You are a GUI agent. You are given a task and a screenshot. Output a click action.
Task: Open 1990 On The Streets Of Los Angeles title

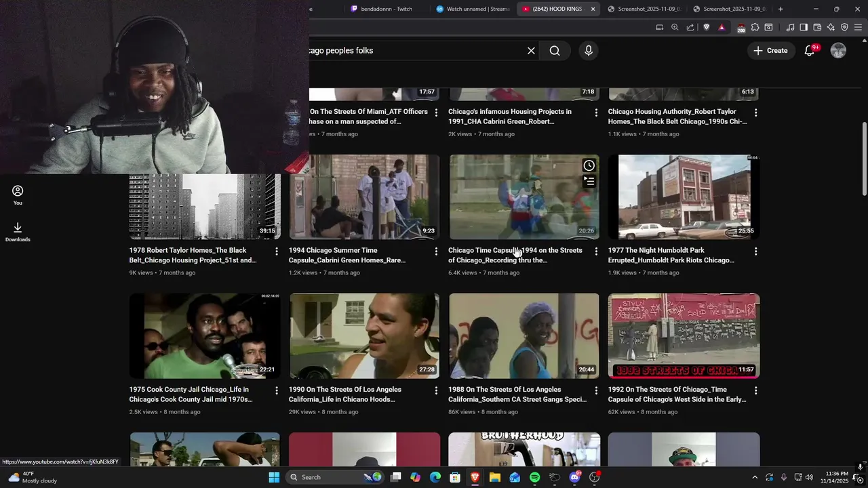click(x=345, y=394)
